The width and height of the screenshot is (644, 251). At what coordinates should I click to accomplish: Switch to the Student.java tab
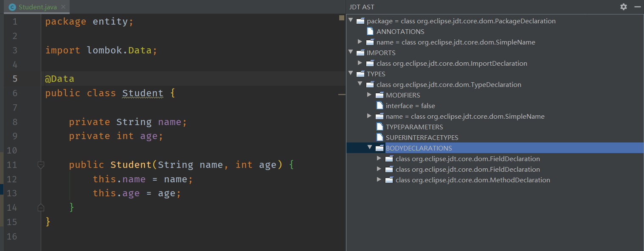coord(37,7)
